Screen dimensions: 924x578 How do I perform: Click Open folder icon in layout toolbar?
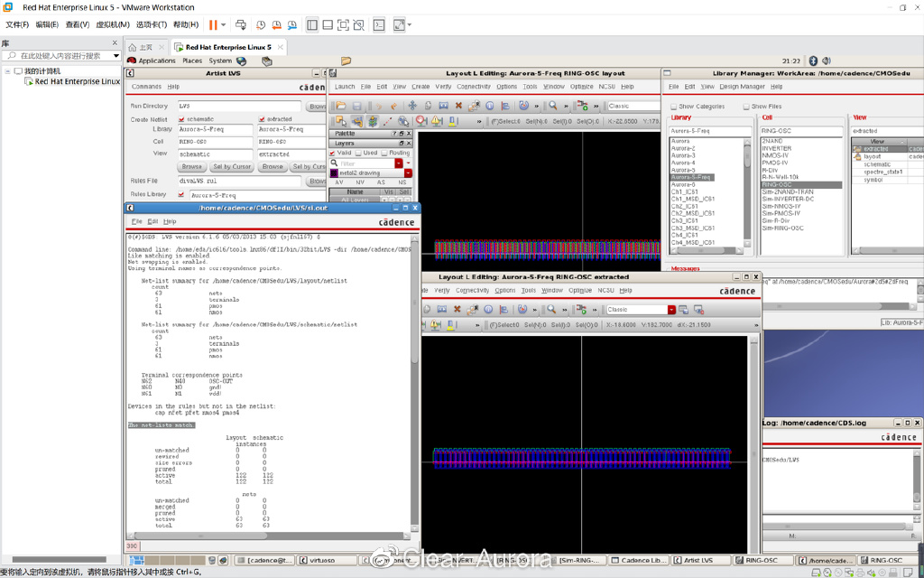click(340, 107)
